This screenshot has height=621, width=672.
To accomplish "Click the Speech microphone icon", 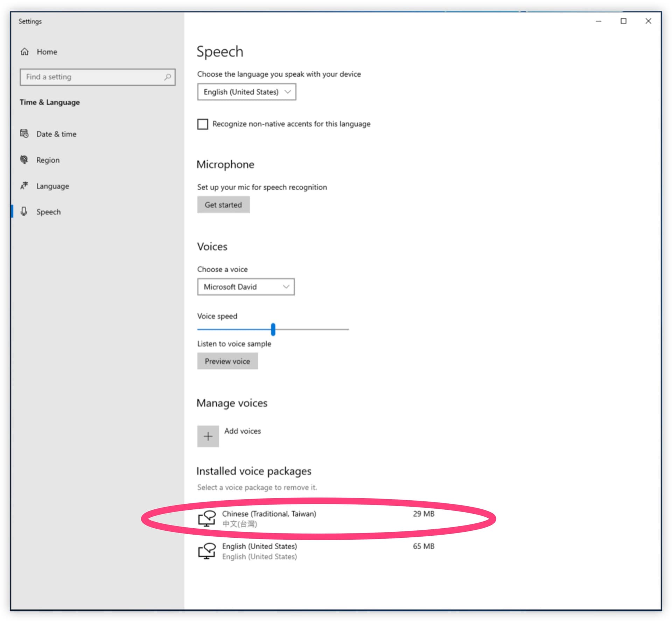I will [x=24, y=211].
